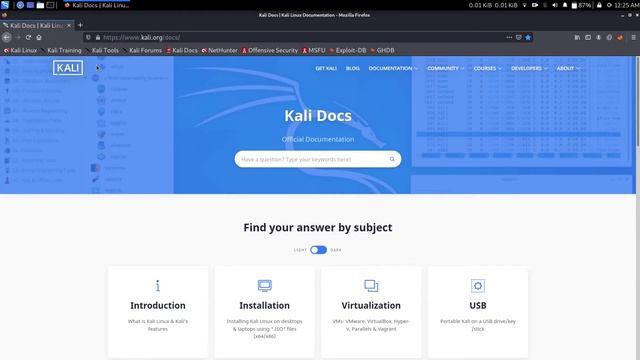This screenshot has height=360, width=640.
Task: Open the Kali Training bookmark
Action: [x=61, y=50]
